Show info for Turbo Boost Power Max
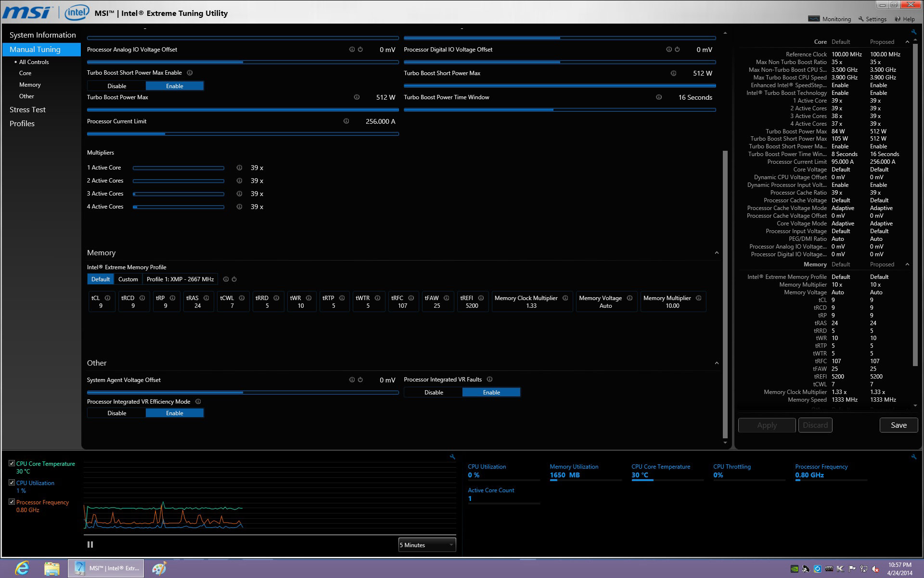 click(357, 97)
